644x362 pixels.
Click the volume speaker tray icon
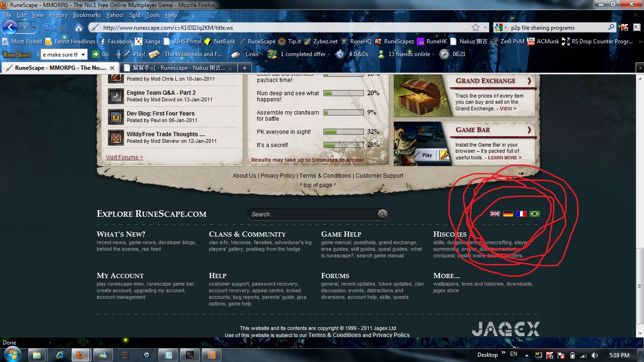595,355
